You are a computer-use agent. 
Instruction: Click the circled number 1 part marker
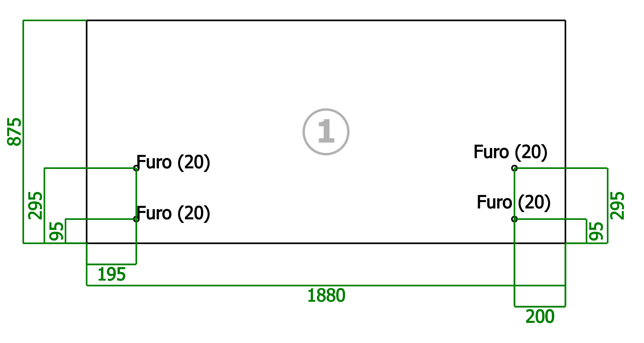(326, 132)
